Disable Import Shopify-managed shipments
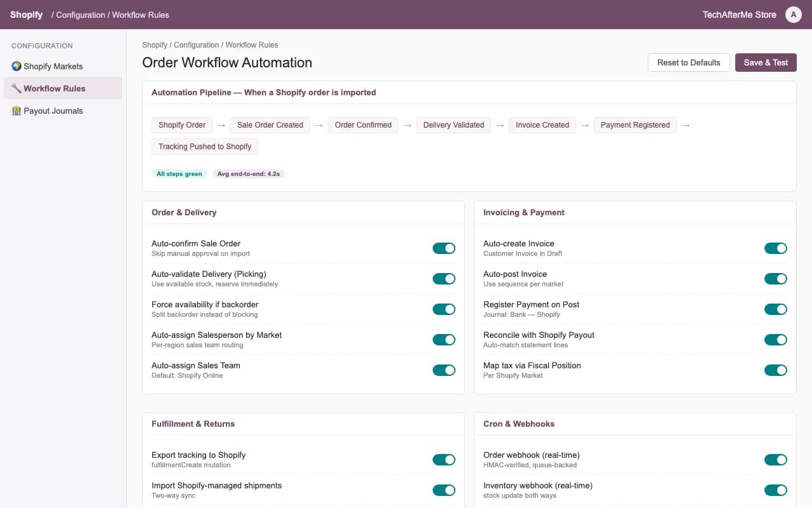This screenshot has width=812, height=508. [x=444, y=490]
